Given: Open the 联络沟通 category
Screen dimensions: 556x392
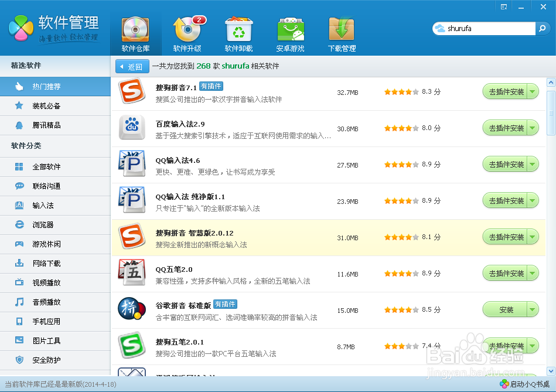Looking at the screenshot, I should (55, 186).
